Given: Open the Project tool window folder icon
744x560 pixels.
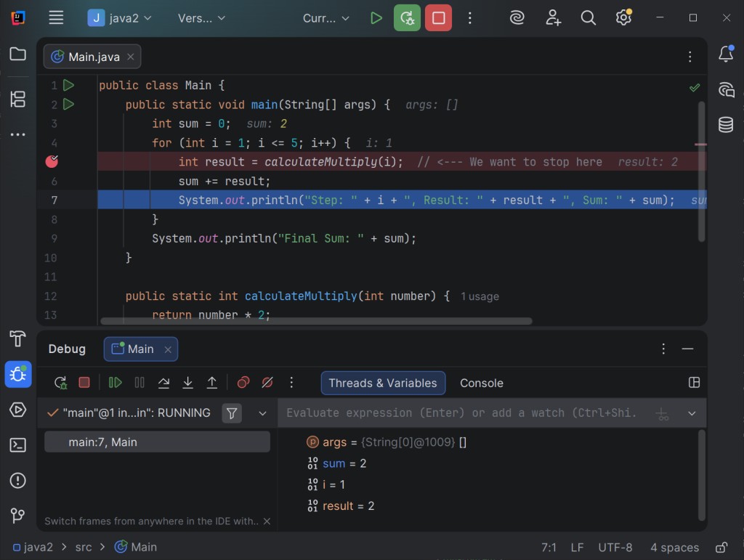Looking at the screenshot, I should click(x=17, y=54).
